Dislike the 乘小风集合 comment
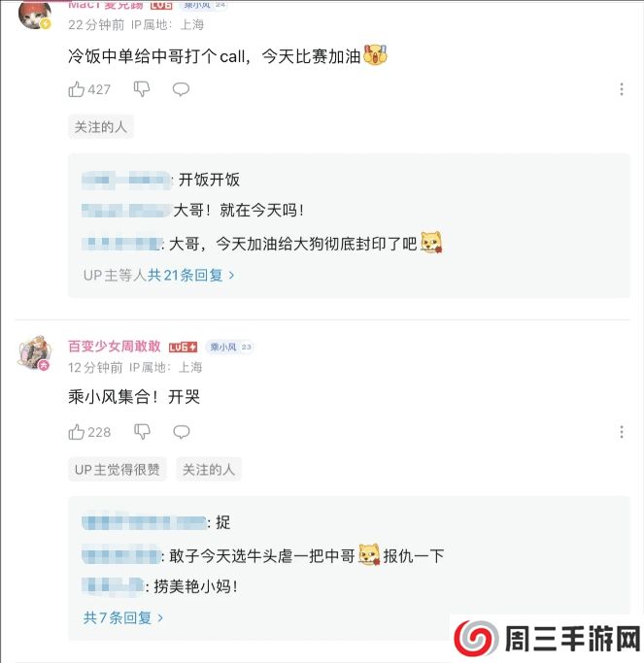Image resolution: width=644 pixels, height=663 pixels. (x=142, y=432)
